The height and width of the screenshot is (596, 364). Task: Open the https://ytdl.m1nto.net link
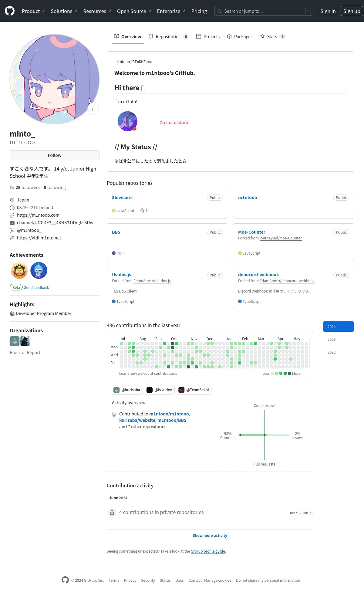coord(39,238)
